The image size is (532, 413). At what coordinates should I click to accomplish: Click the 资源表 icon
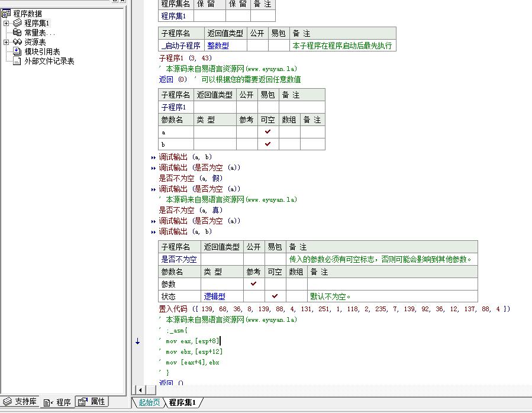click(x=17, y=42)
